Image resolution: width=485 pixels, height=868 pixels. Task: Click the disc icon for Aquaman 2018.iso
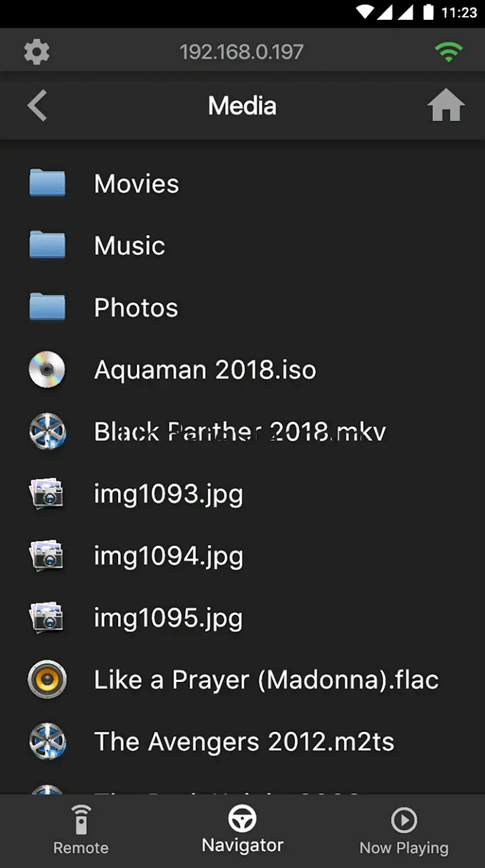tap(47, 369)
